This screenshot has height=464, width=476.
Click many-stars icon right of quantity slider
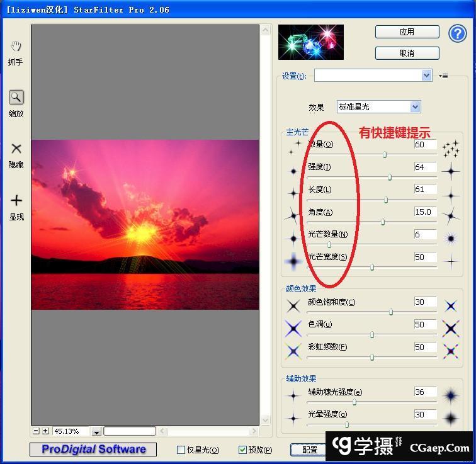coord(451,149)
